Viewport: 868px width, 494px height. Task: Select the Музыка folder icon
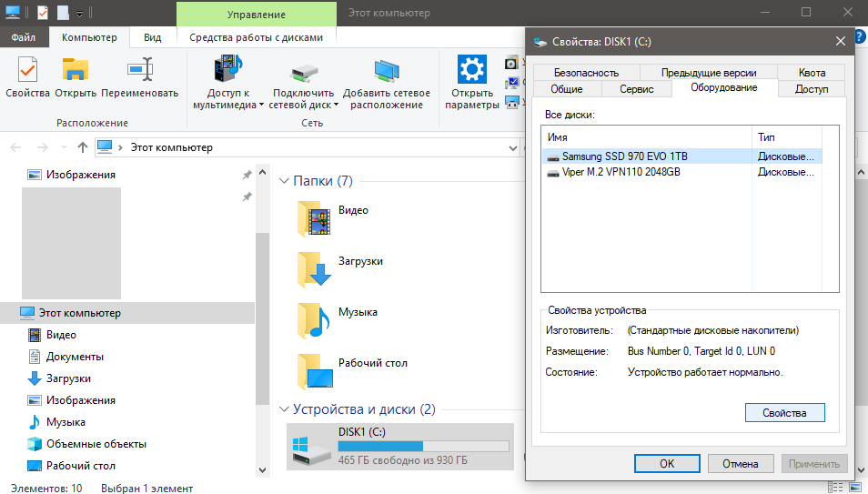[x=314, y=320]
